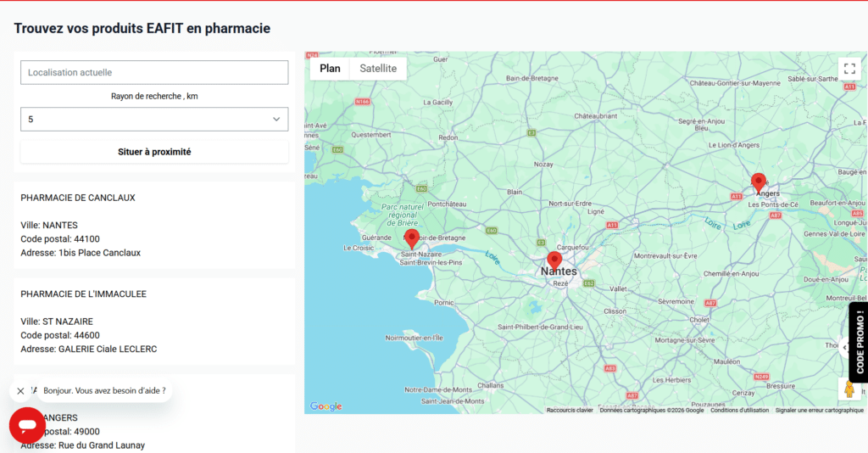The image size is (868, 453).
Task: Open the CODE PROMO side tab
Action: point(859,343)
